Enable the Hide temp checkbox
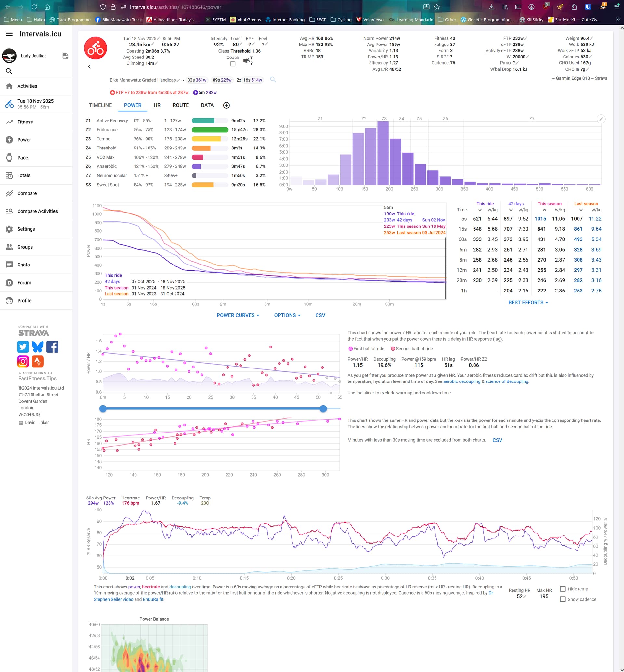This screenshot has width=624, height=672. click(x=563, y=589)
